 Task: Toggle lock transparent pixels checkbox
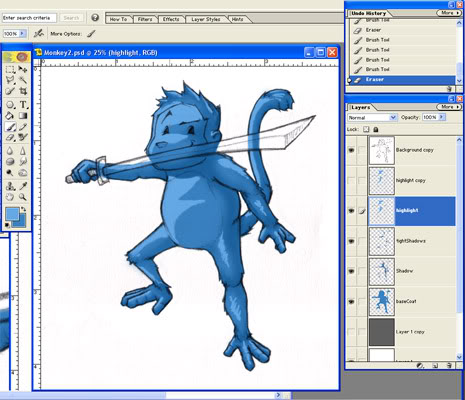(366, 129)
